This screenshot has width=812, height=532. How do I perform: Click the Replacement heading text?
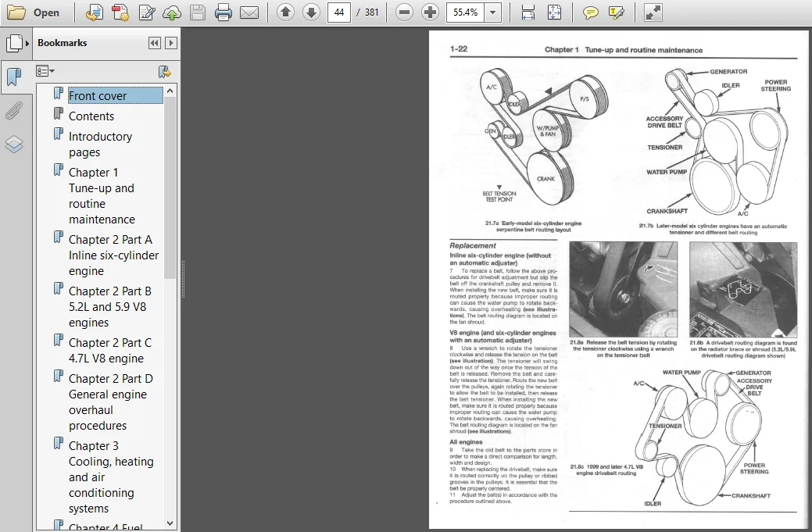pyautogui.click(x=472, y=246)
